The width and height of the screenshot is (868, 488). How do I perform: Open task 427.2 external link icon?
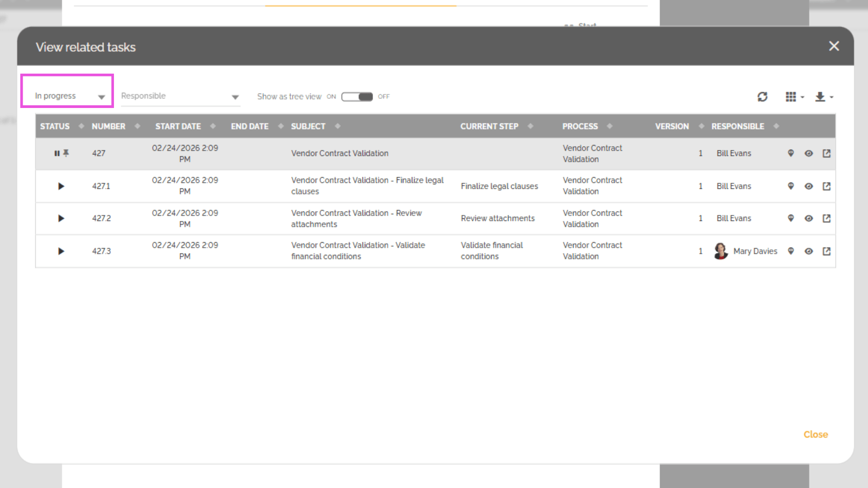pos(826,218)
